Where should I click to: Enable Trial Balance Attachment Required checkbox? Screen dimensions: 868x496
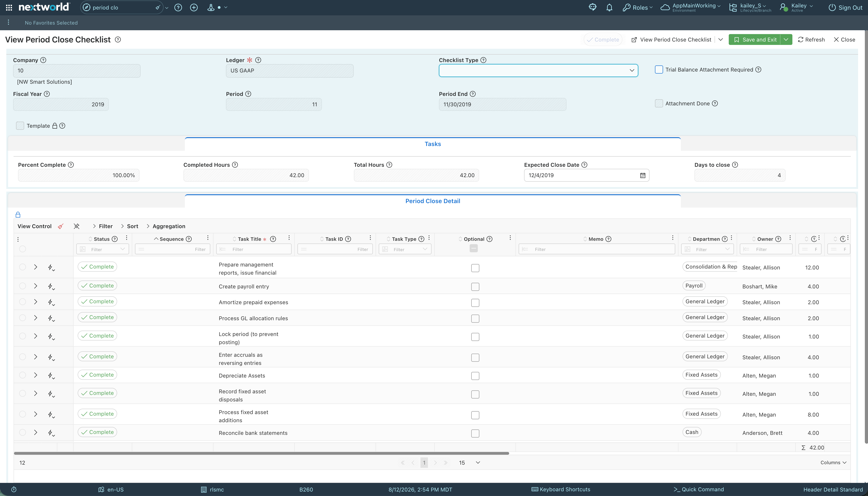coord(659,70)
